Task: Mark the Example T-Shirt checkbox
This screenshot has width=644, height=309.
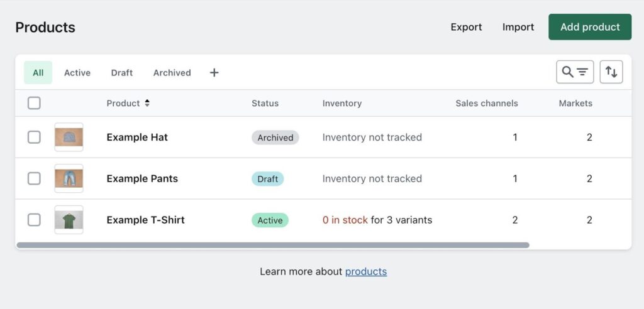Action: [34, 220]
